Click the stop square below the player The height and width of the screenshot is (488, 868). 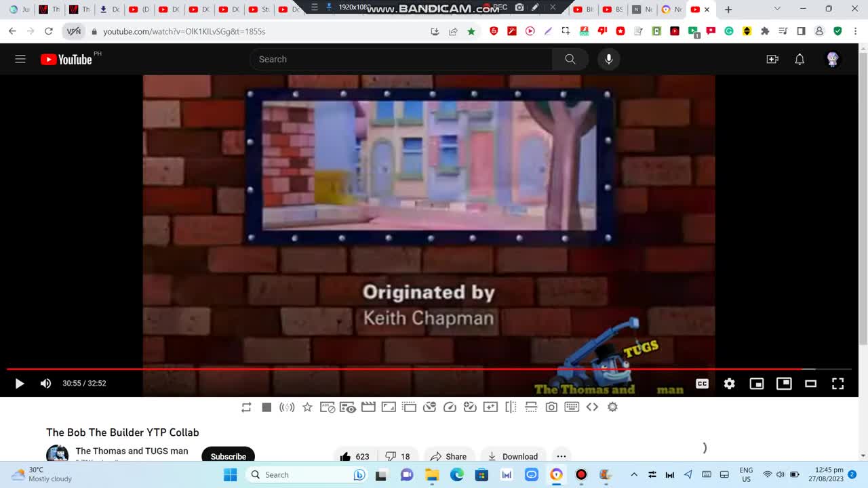click(267, 407)
